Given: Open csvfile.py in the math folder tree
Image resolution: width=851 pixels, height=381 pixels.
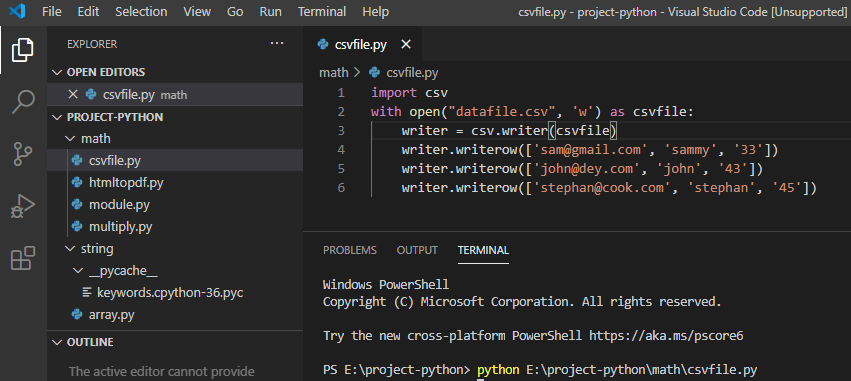Looking at the screenshot, I should (x=175, y=161).
